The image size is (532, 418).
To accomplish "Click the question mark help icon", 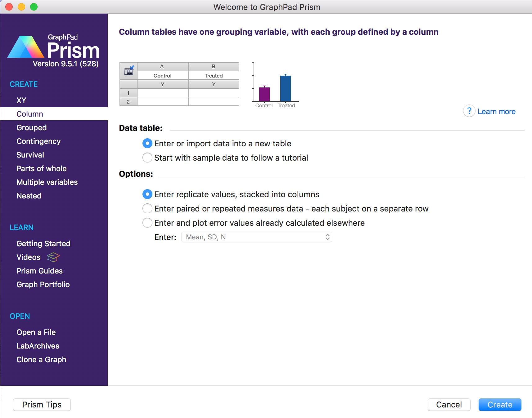I will tap(469, 111).
